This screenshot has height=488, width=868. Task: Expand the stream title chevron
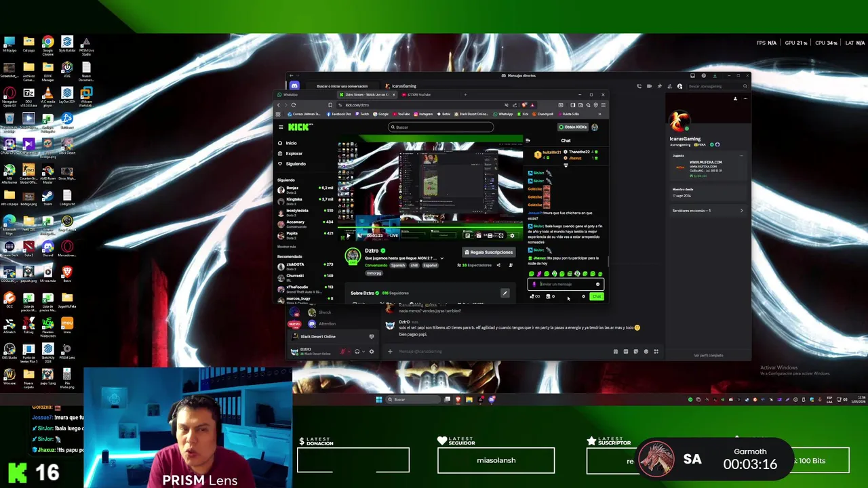(x=442, y=258)
